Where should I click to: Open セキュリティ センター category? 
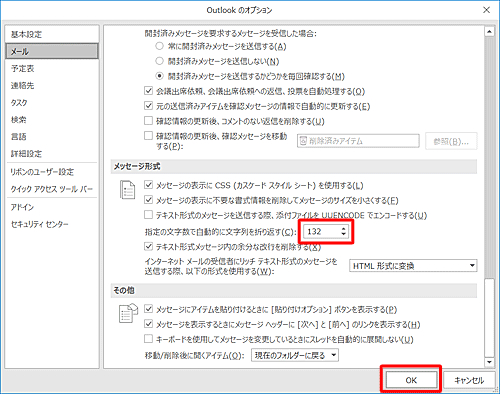pyautogui.click(x=52, y=224)
